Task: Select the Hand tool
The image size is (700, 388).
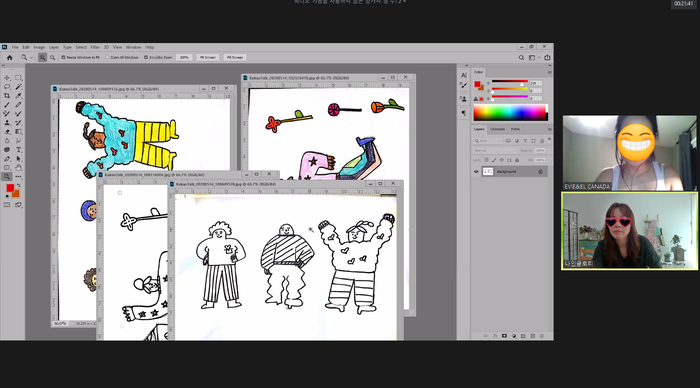Action: [x=18, y=167]
